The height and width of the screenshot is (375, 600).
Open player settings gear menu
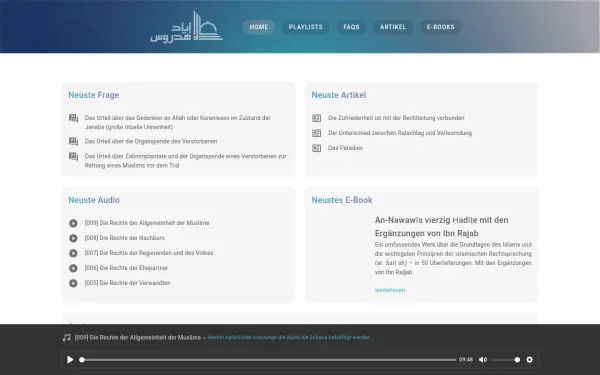[x=530, y=360]
